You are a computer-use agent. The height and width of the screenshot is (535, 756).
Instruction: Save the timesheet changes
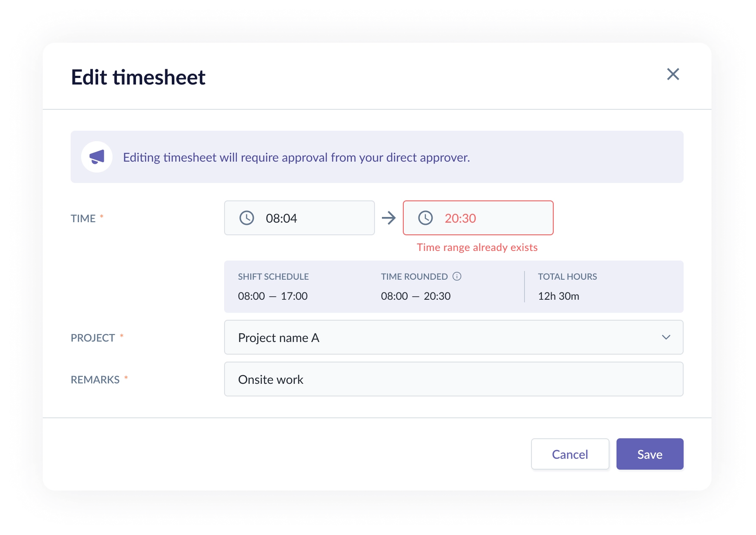point(650,454)
